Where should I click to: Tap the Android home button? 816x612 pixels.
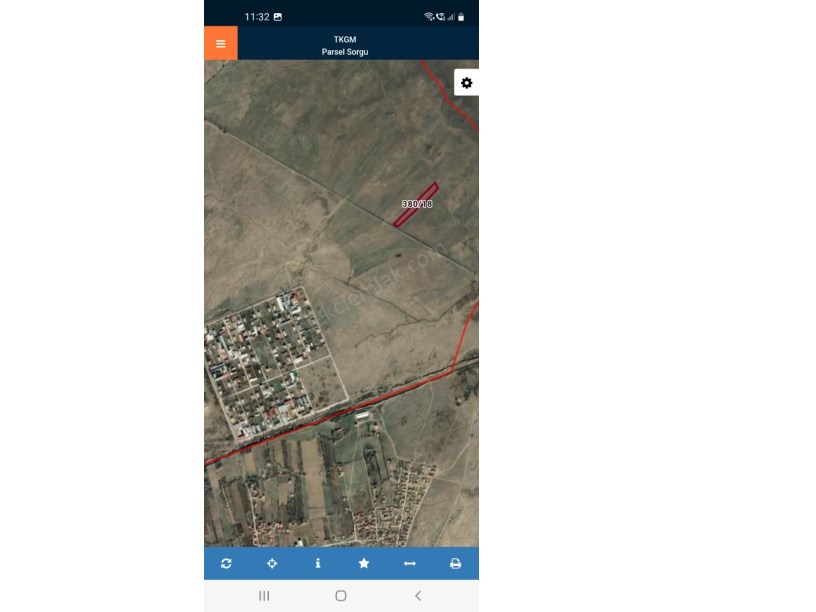(x=341, y=595)
